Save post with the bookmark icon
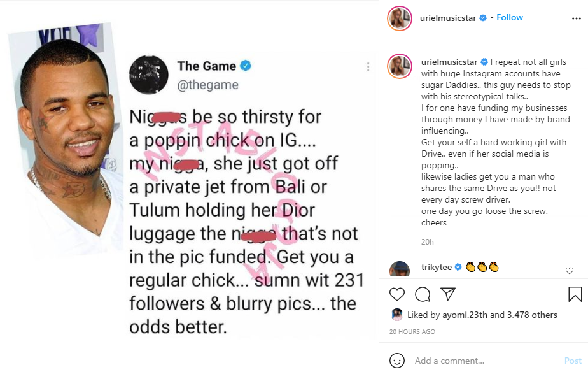This screenshot has width=588, height=372. tap(575, 294)
